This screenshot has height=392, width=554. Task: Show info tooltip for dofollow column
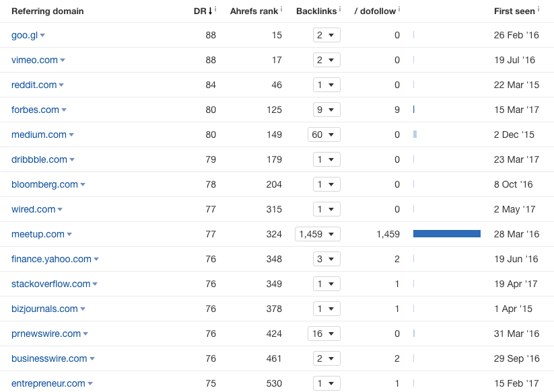pos(399,9)
